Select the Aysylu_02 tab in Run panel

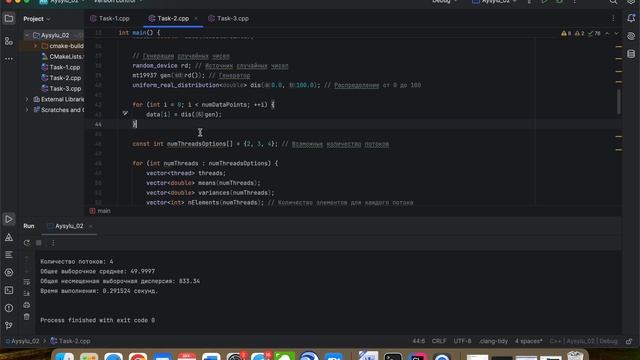(65, 226)
